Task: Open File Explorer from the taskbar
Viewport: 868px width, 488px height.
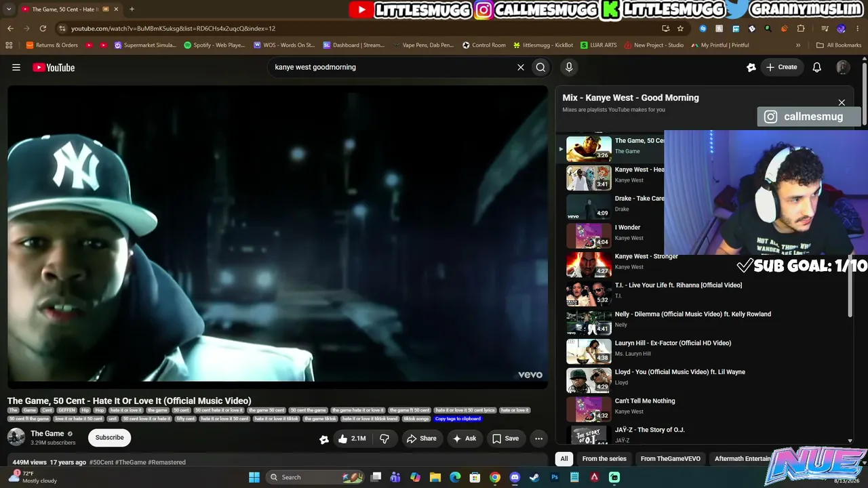Action: pyautogui.click(x=435, y=477)
